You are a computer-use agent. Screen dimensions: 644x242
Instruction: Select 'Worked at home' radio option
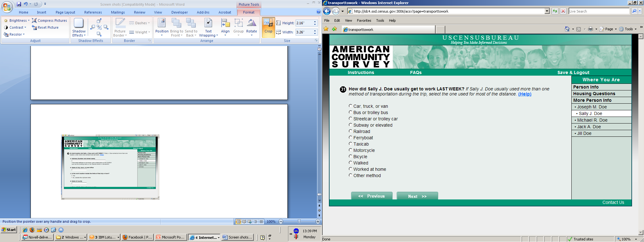tap(350, 169)
